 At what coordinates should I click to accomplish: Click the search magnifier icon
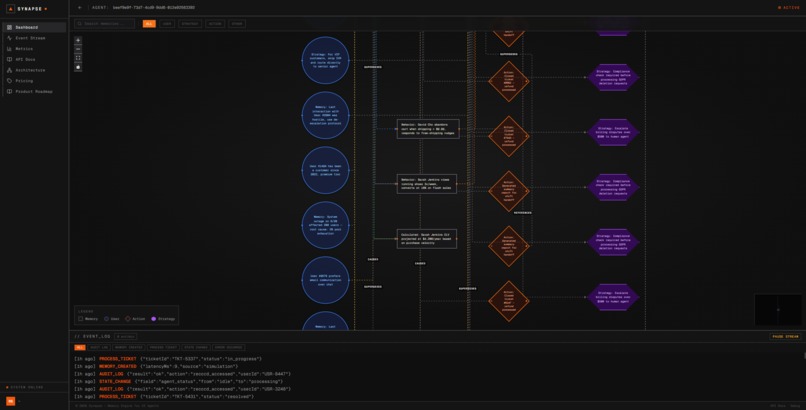pyautogui.click(x=80, y=24)
